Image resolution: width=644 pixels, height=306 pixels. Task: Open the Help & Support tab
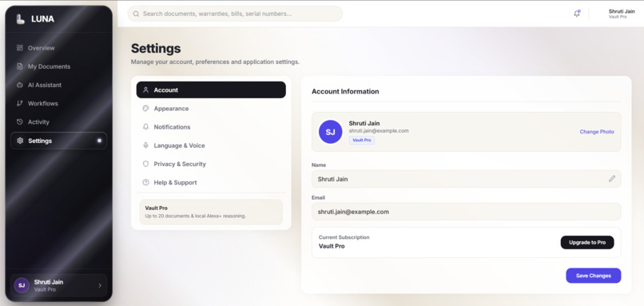(x=211, y=182)
